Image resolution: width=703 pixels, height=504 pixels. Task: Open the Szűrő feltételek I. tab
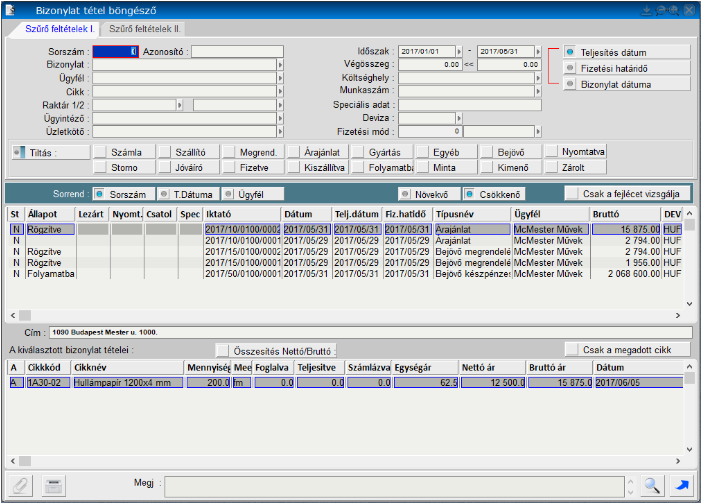(x=52, y=30)
